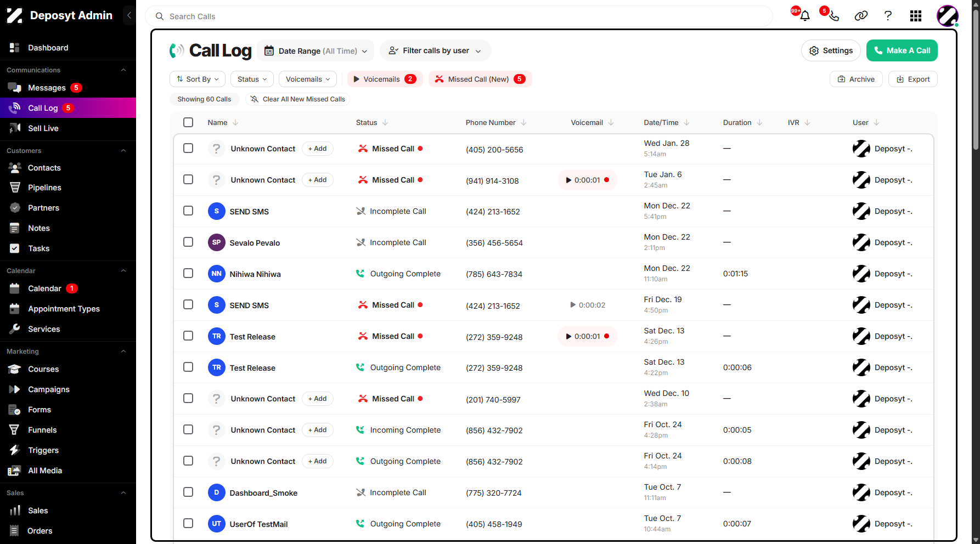980x544 pixels.
Task: Open the phone calls icon in header
Action: (x=833, y=16)
